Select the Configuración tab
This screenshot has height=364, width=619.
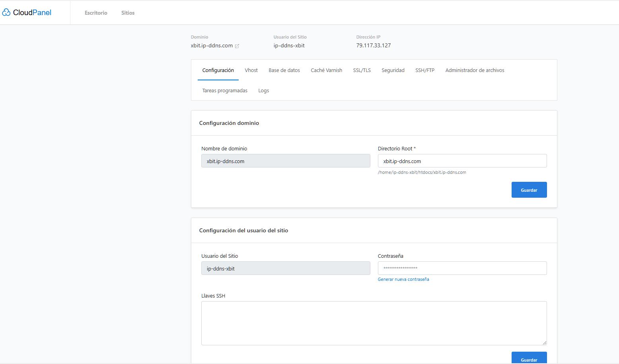coord(218,70)
